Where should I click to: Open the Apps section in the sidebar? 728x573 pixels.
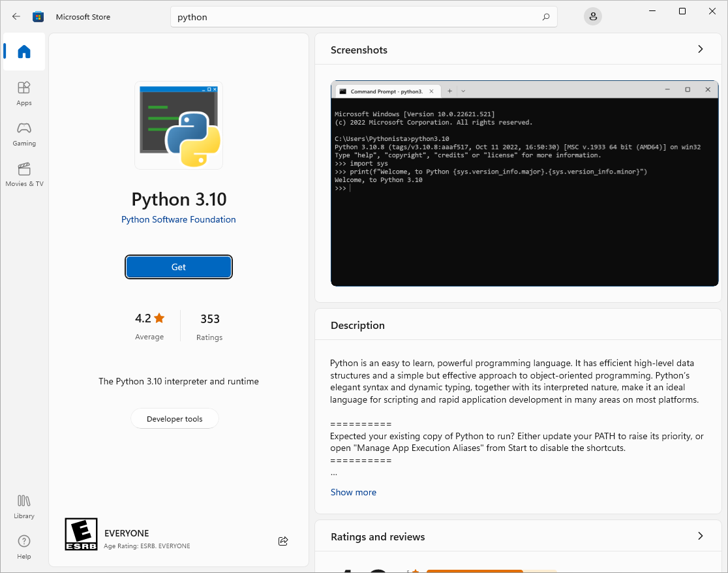tap(24, 94)
